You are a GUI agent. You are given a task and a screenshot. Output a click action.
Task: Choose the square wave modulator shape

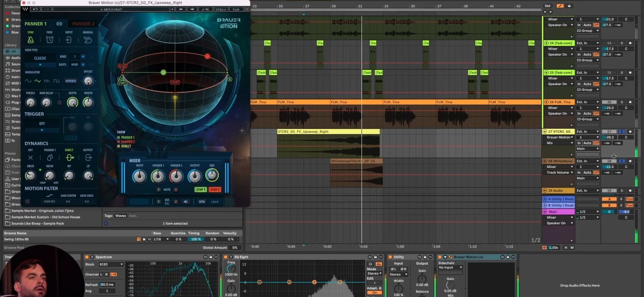click(57, 81)
